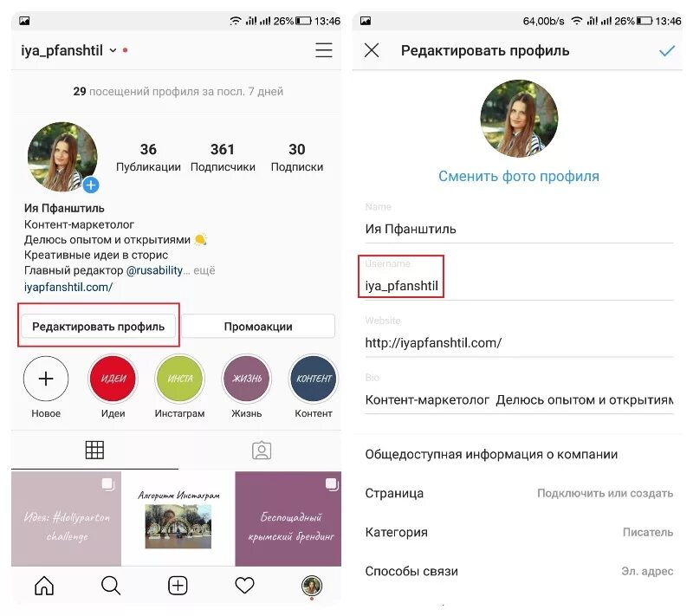The height and width of the screenshot is (616, 693).
Task: Open the heart activity icon
Action: click(x=244, y=586)
